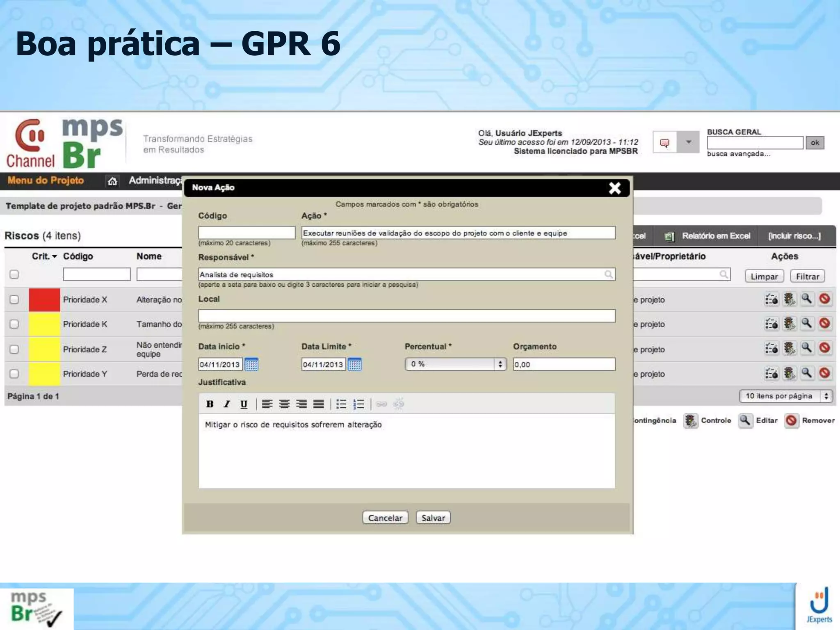The width and height of the screenshot is (840, 630).
Task: Edit Prioridade X risk with magnifier icon
Action: click(x=807, y=299)
